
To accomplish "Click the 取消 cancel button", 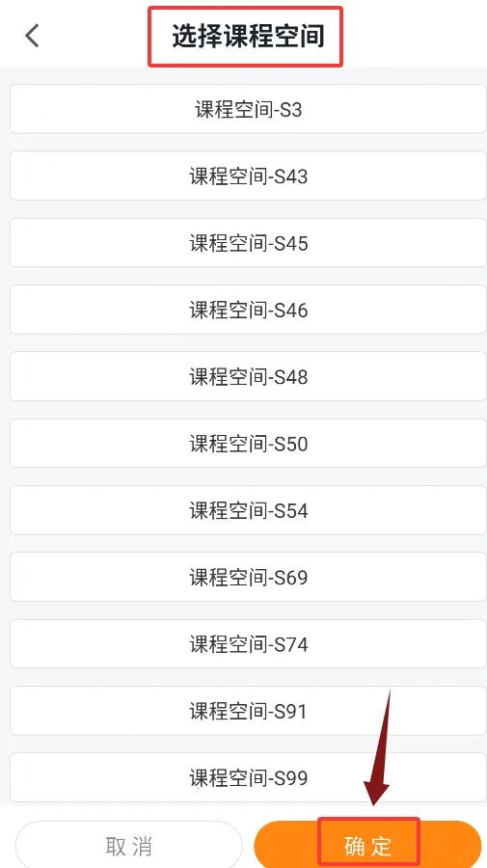I will tap(128, 846).
